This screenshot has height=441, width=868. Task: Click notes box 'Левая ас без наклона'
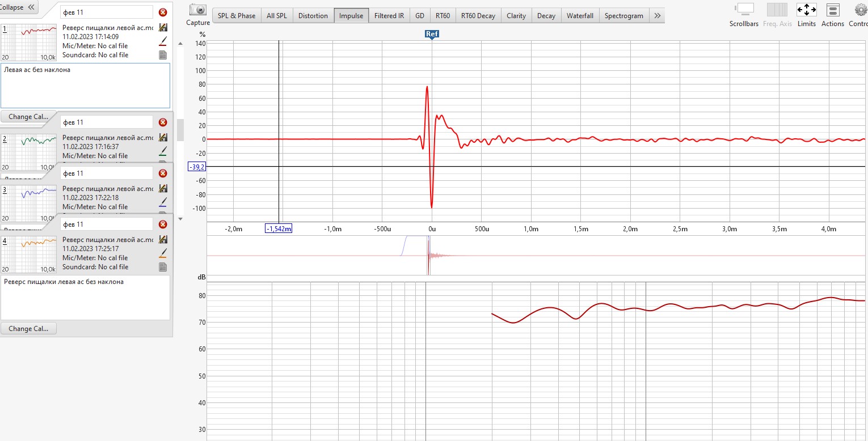(x=85, y=86)
